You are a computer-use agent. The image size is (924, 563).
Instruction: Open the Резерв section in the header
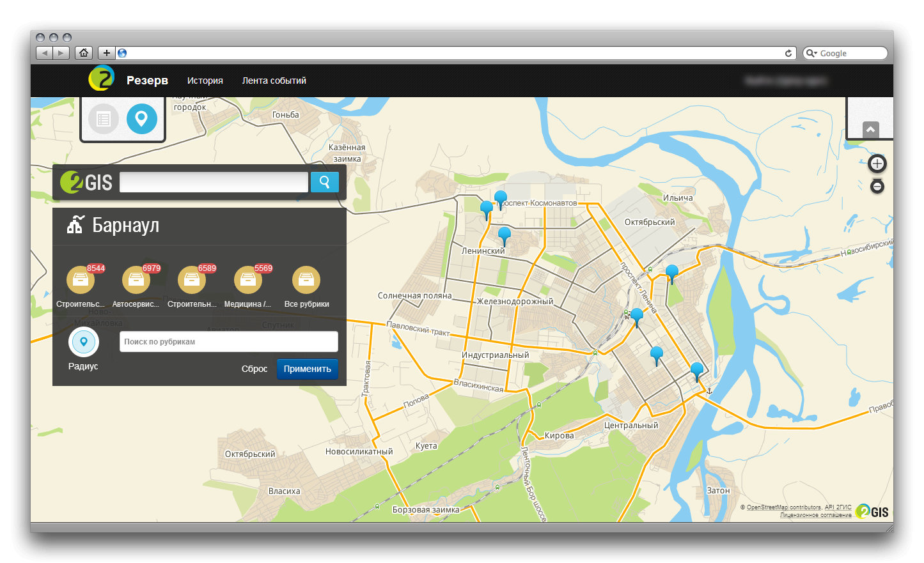(x=147, y=81)
